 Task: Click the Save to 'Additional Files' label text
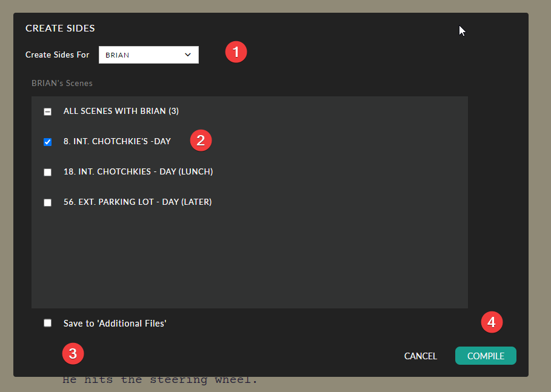(115, 323)
